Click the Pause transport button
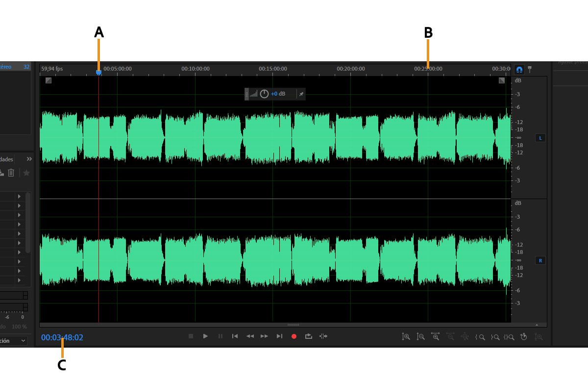This screenshot has height=380, width=588. [x=220, y=336]
